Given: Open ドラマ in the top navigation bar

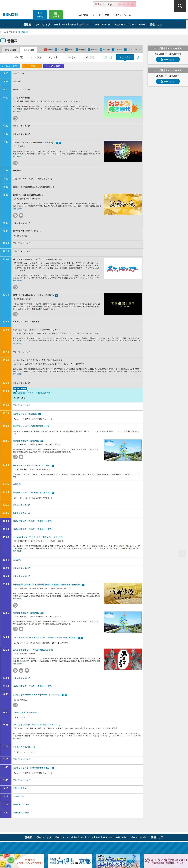Looking at the screenshot, I should pos(64,25).
